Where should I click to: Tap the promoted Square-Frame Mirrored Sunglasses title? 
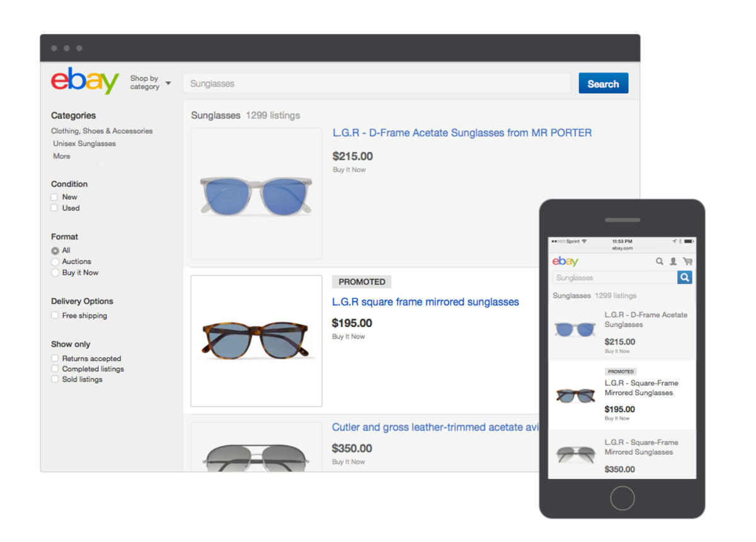[641, 388]
